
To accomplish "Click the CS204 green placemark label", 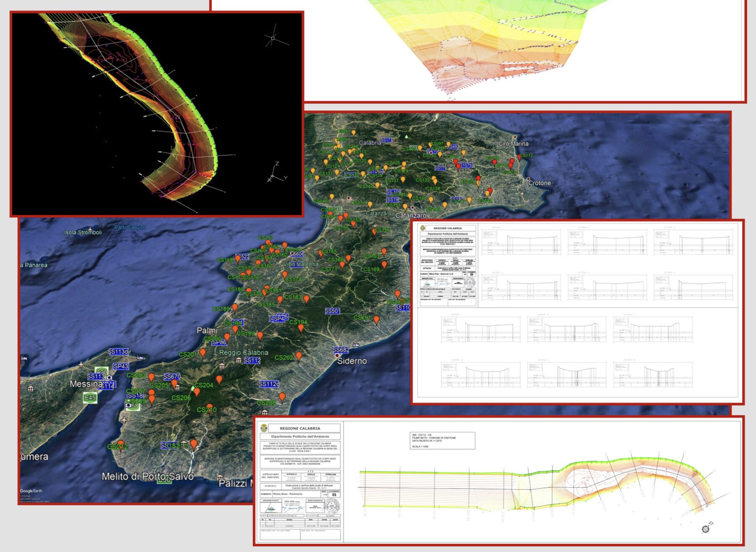I will 204,385.
